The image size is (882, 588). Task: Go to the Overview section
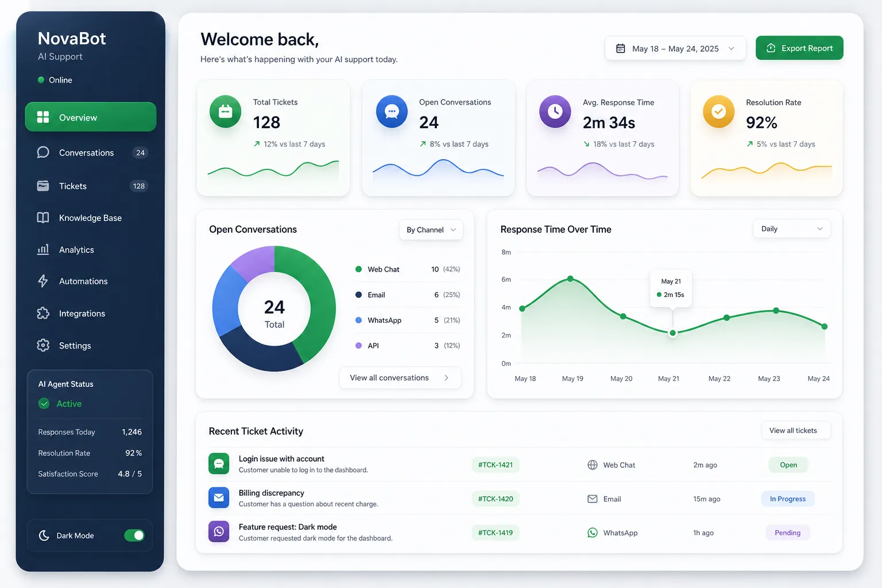(91, 117)
